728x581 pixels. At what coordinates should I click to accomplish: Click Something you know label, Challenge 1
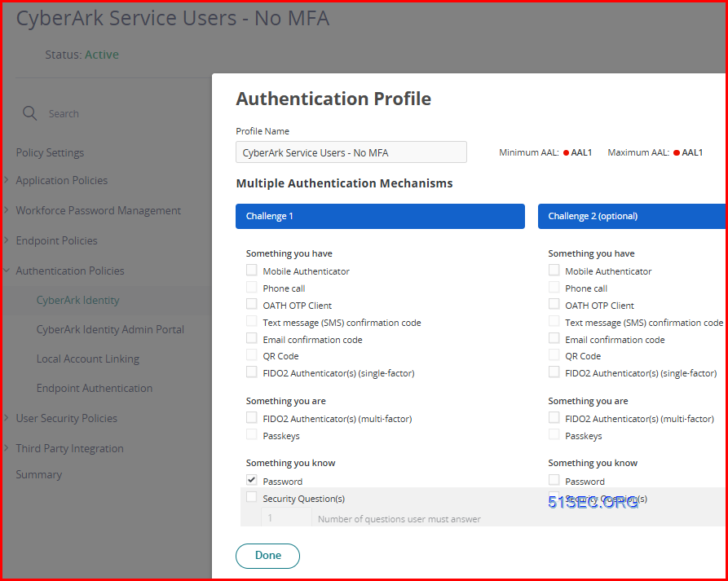(291, 463)
